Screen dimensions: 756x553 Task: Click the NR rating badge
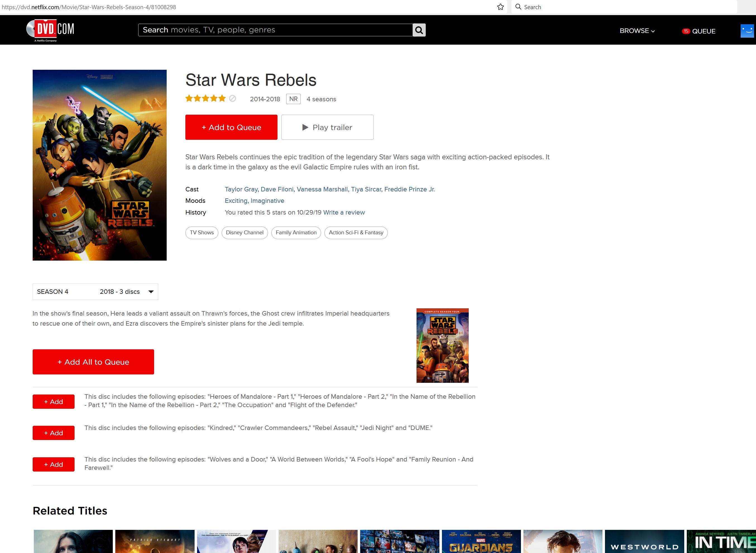click(293, 99)
